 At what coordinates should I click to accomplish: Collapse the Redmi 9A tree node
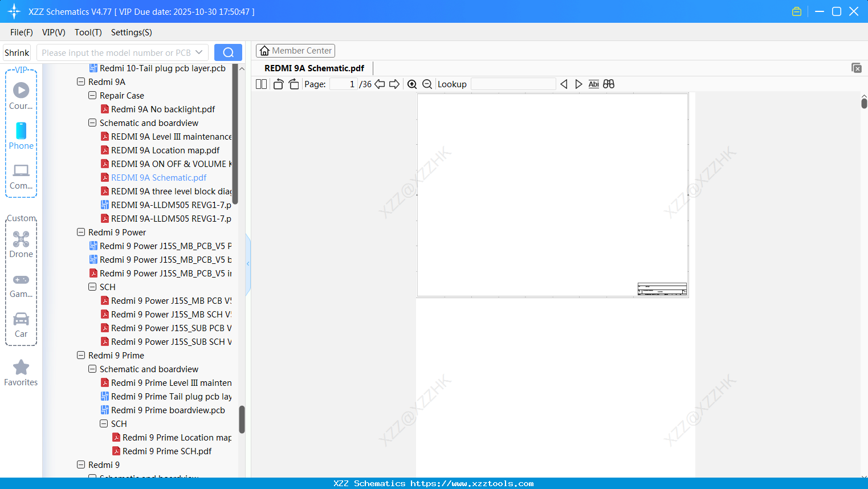81,81
